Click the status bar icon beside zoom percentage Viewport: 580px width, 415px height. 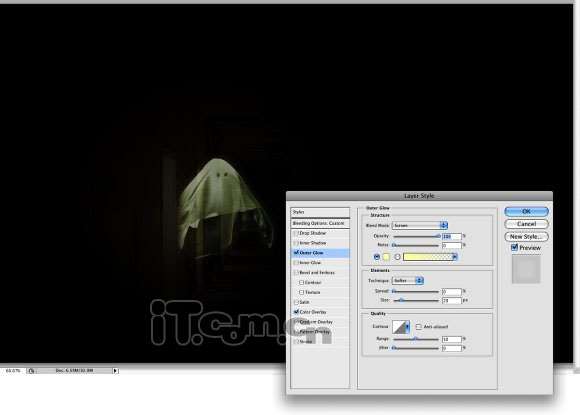[x=31, y=371]
